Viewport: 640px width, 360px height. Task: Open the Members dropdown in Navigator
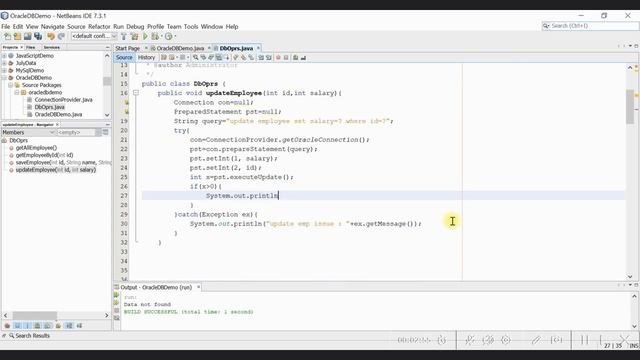click(28, 132)
